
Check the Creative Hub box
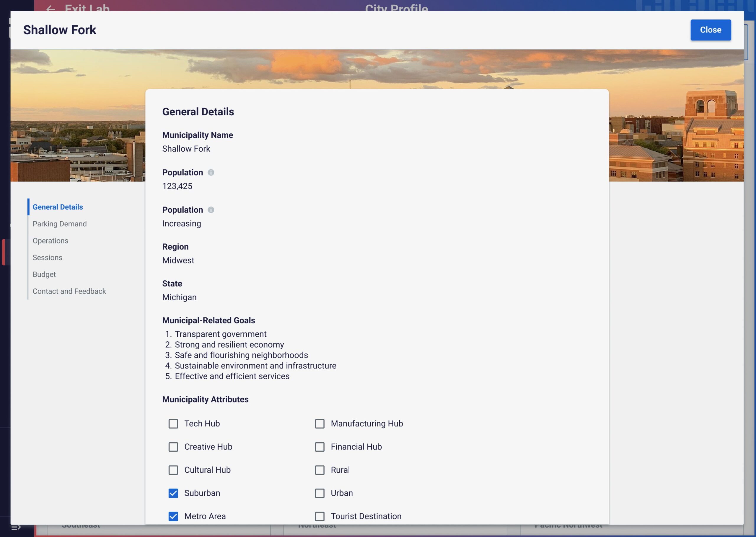click(x=173, y=447)
